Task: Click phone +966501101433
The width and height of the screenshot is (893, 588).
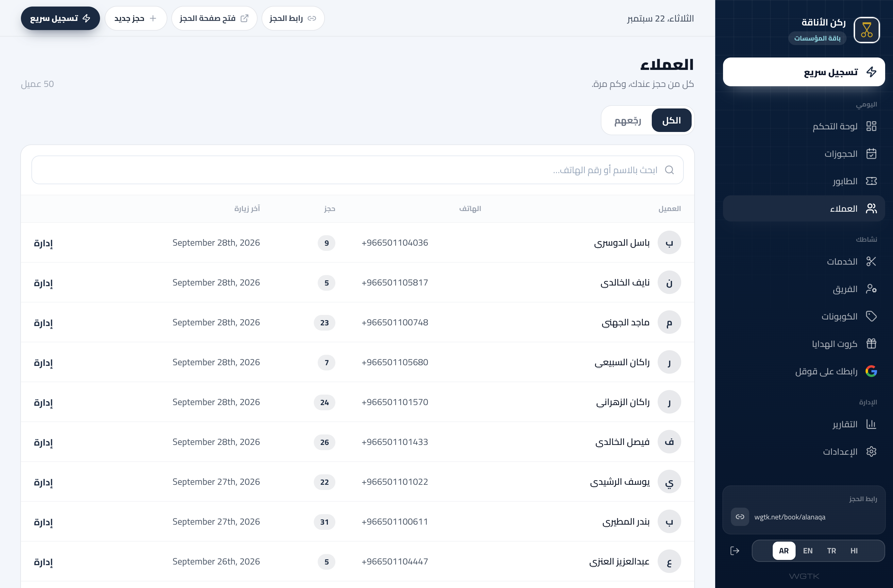Action: tap(395, 442)
